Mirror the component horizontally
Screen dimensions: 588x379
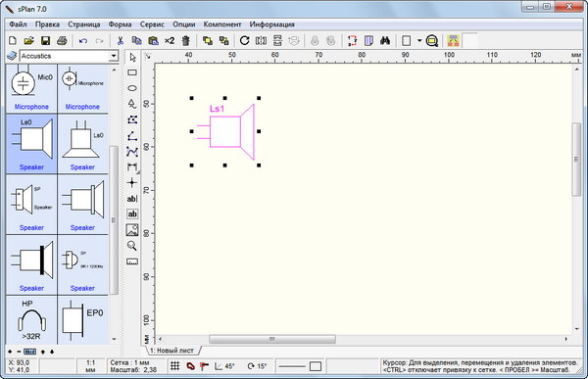(261, 40)
